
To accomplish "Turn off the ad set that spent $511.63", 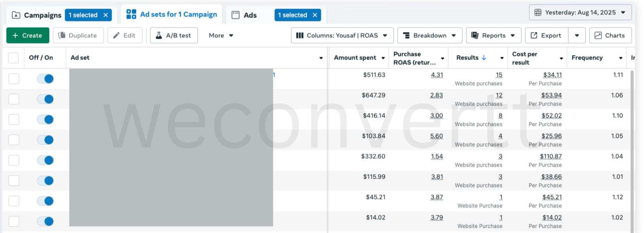I will pos(45,79).
